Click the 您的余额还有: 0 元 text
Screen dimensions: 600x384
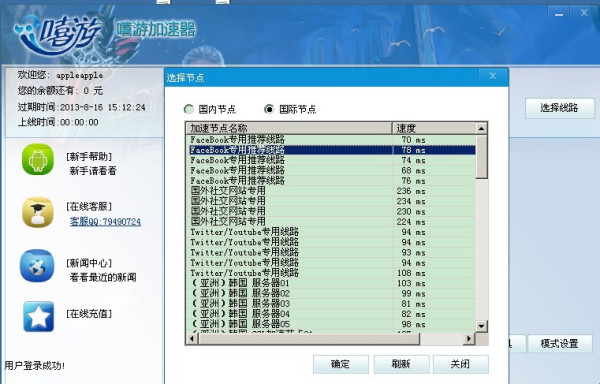[x=60, y=91]
